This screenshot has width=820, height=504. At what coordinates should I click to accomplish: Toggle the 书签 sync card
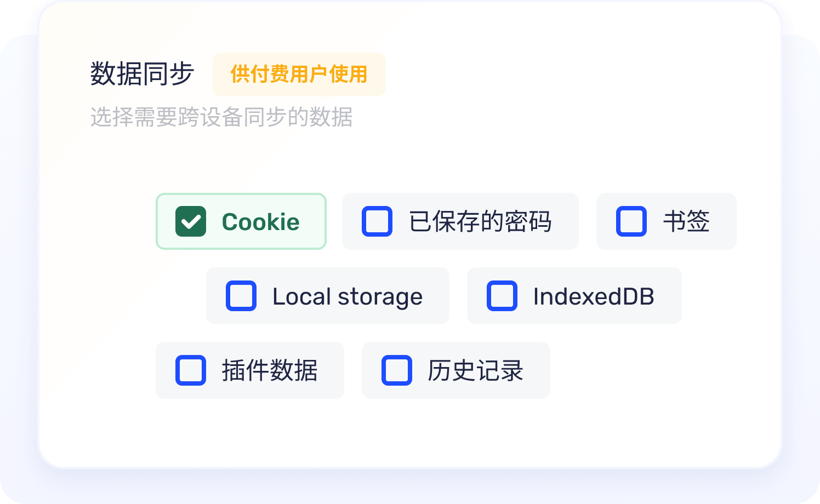tap(666, 221)
